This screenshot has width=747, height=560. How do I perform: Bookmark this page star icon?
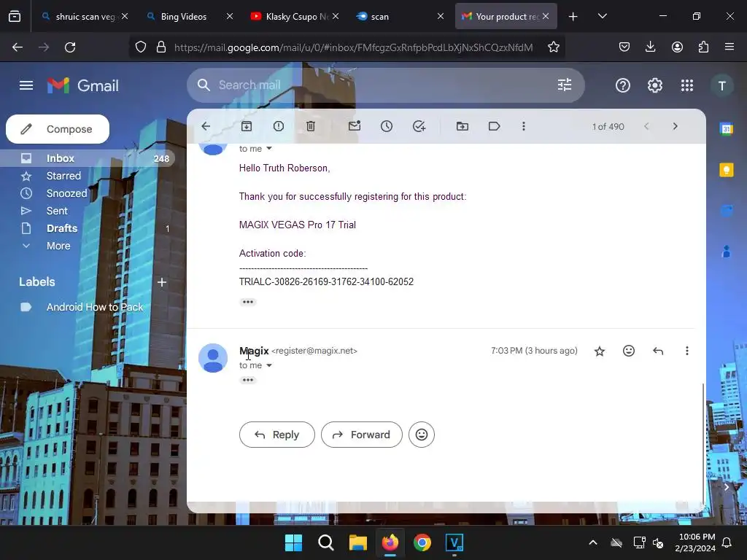[x=553, y=47]
